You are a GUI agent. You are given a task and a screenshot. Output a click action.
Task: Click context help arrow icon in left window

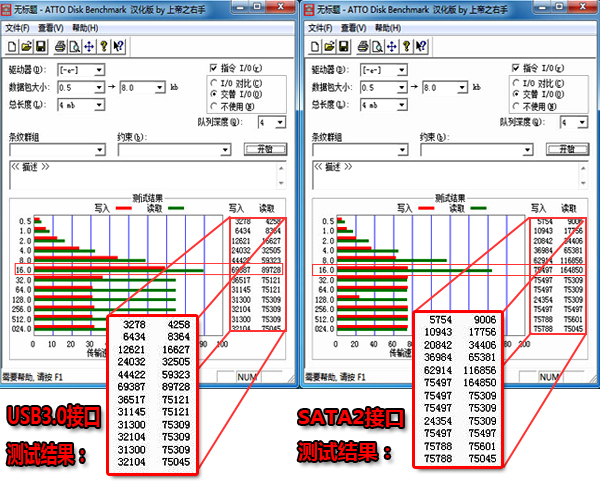click(118, 47)
